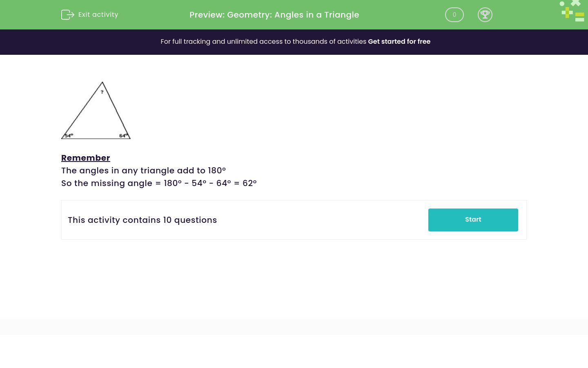588x368 pixels.
Task: Click the '?' angle label on the triangle
Action: pyautogui.click(x=102, y=92)
